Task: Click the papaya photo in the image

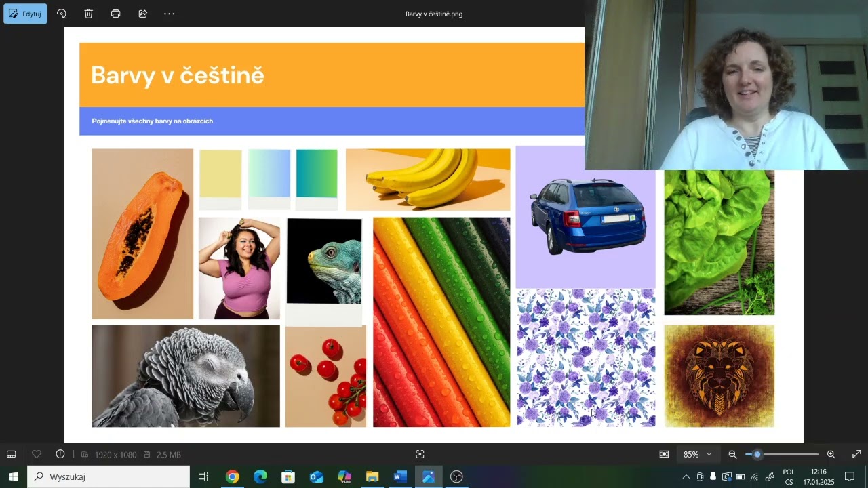Action: coord(142,234)
